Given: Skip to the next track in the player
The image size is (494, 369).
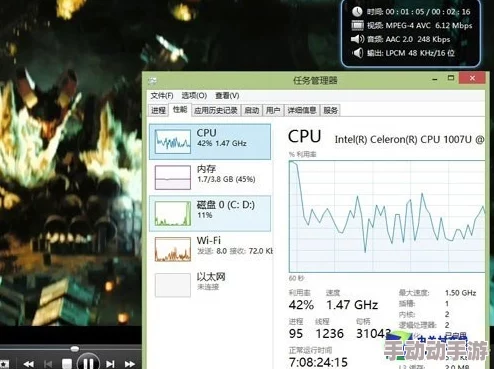Looking at the screenshot, I should point(110,364).
